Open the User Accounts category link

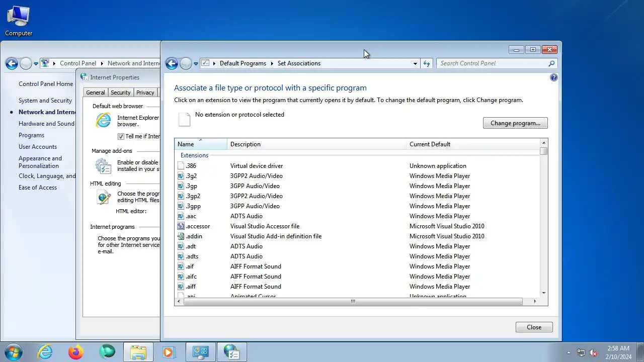[x=38, y=147]
